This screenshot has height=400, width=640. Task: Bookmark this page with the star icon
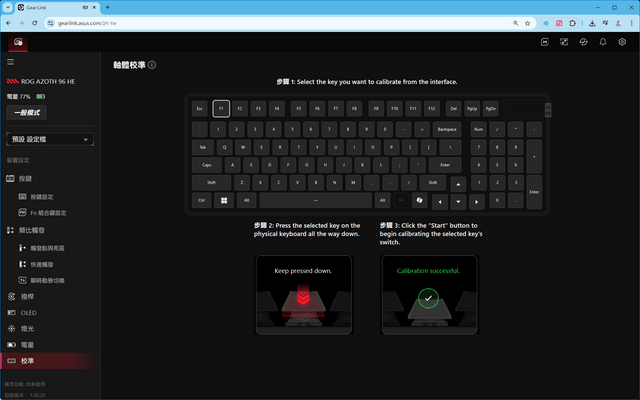(x=527, y=23)
